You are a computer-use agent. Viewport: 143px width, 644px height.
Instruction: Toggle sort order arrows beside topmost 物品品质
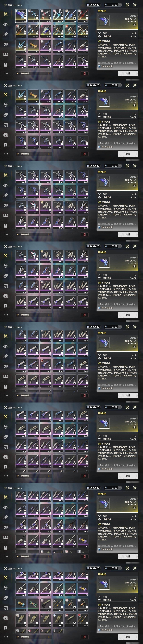click(x=48, y=73)
